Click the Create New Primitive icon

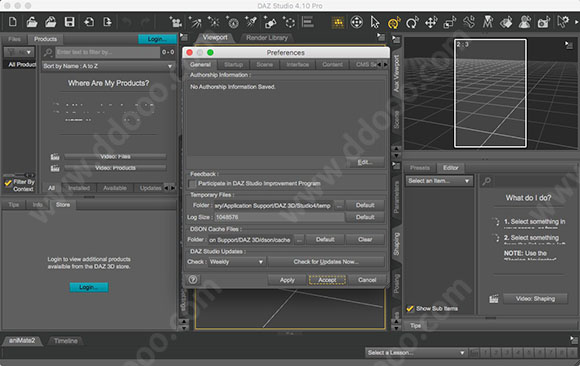(x=270, y=23)
